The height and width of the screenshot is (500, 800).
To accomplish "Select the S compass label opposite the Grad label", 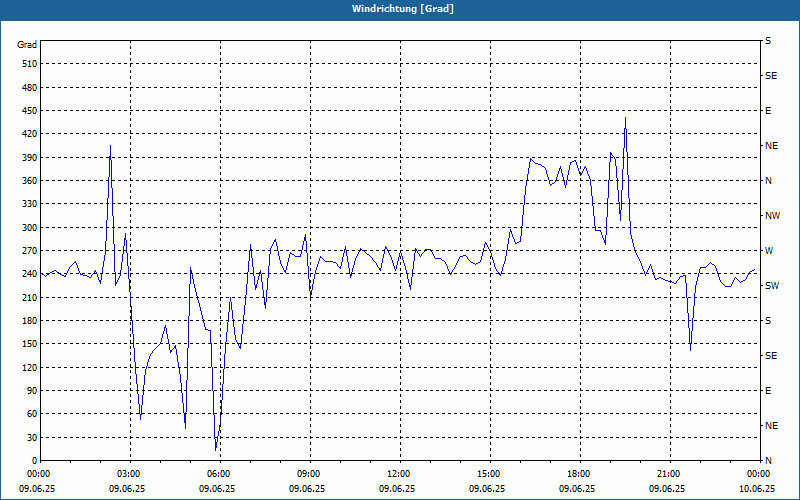I will pos(768,41).
